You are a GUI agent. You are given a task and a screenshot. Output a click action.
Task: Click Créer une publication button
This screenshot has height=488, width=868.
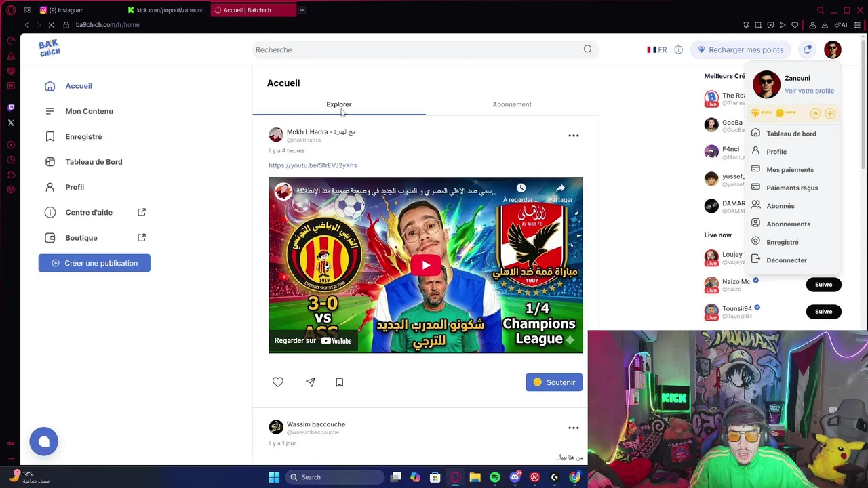[94, 263]
